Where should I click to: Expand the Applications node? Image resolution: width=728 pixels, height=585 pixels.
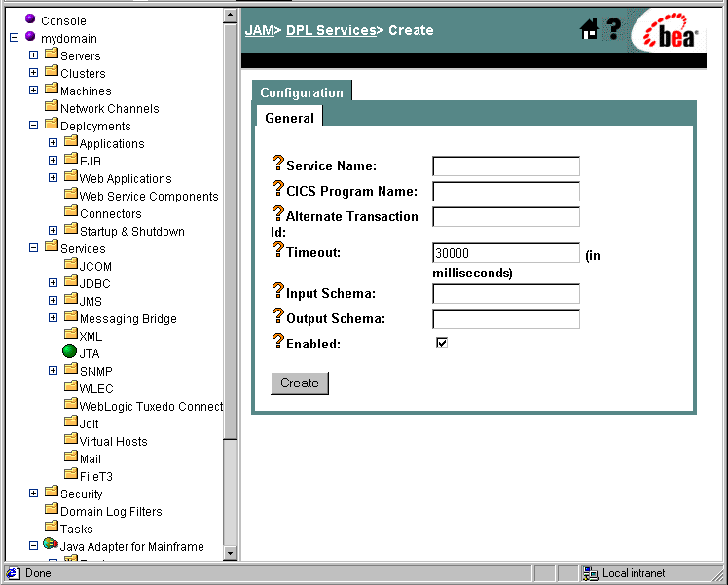(53, 142)
